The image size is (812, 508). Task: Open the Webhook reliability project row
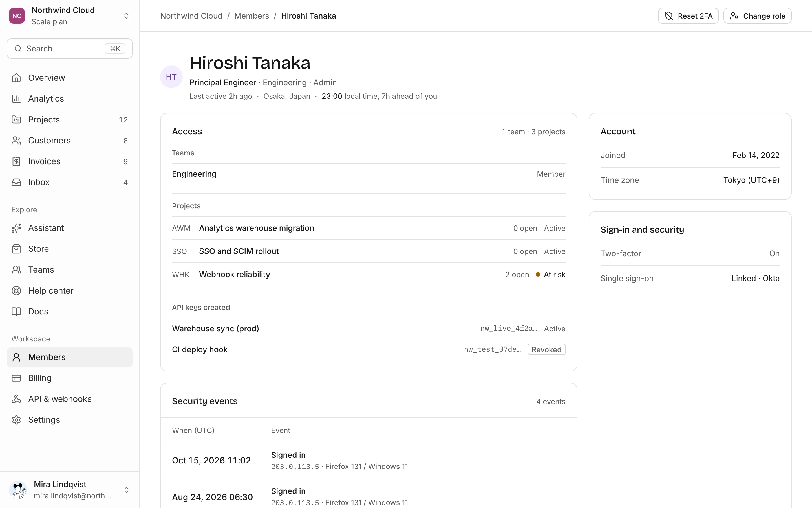click(x=369, y=275)
